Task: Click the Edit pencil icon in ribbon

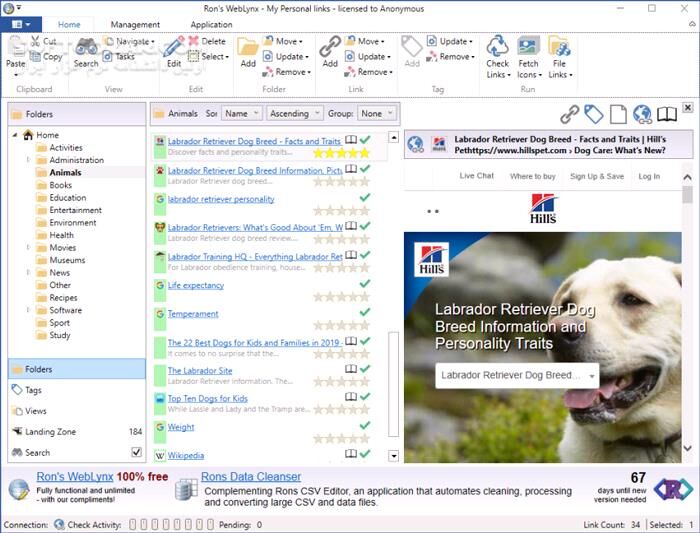Action: tap(173, 47)
